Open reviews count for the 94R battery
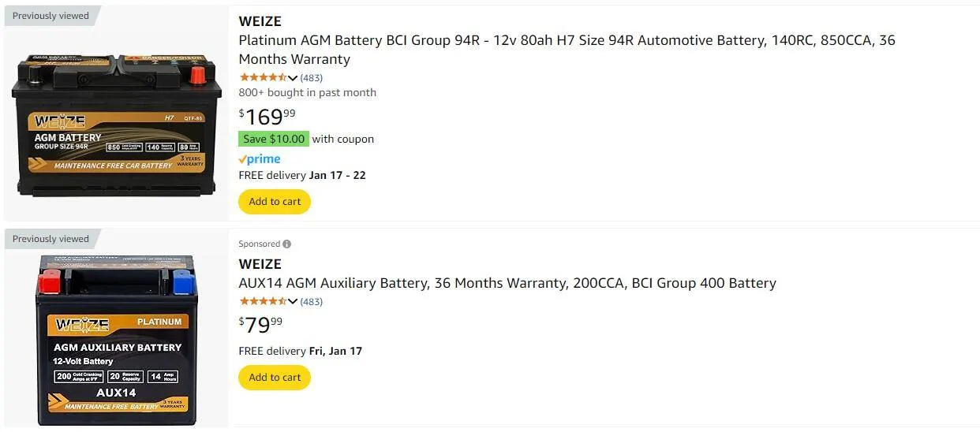 [x=312, y=78]
